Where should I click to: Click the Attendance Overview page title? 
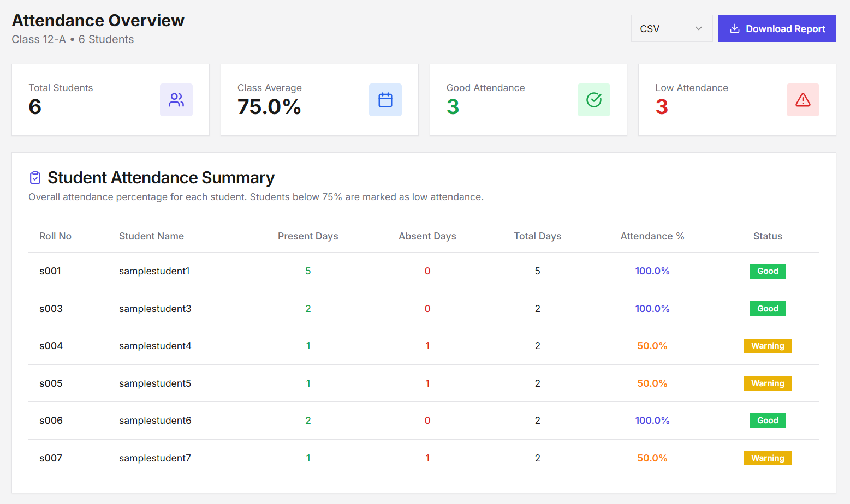[x=98, y=20]
